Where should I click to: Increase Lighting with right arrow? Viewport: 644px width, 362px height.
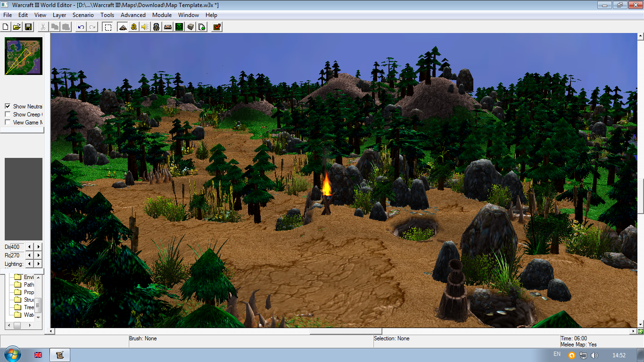click(x=38, y=263)
